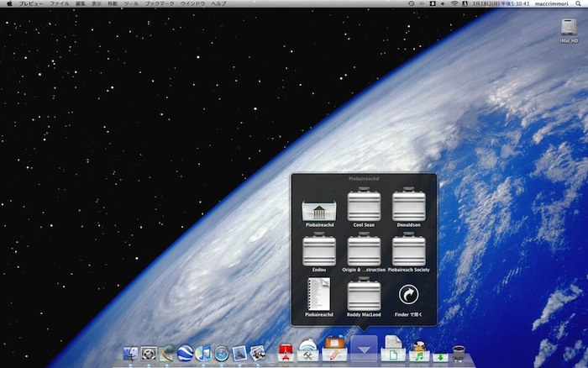This screenshot has height=368, width=588.
Task: Open the Piobaireach Society folder
Action: (x=409, y=250)
